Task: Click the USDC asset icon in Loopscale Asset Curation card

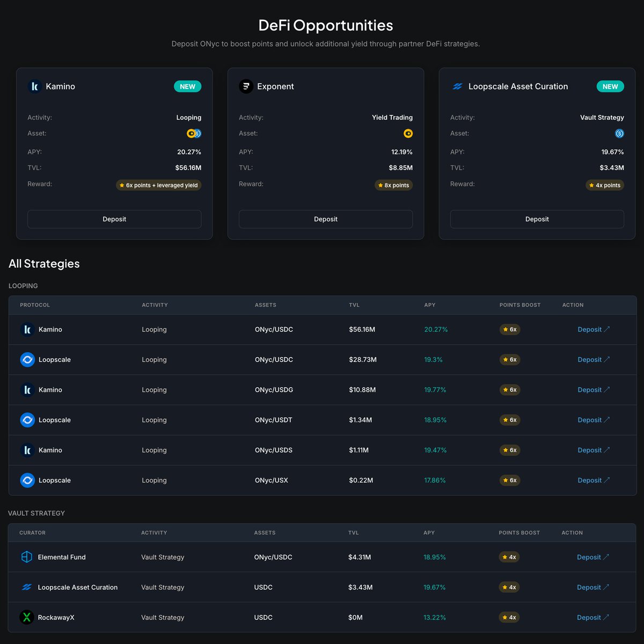Action: click(619, 134)
